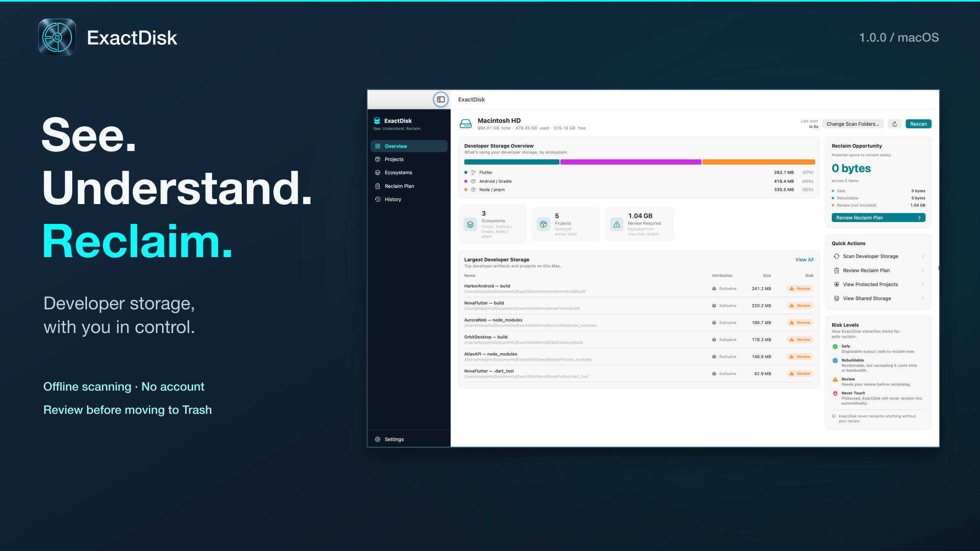
Task: Click the orange Node segment of storage bar
Action: pos(759,162)
